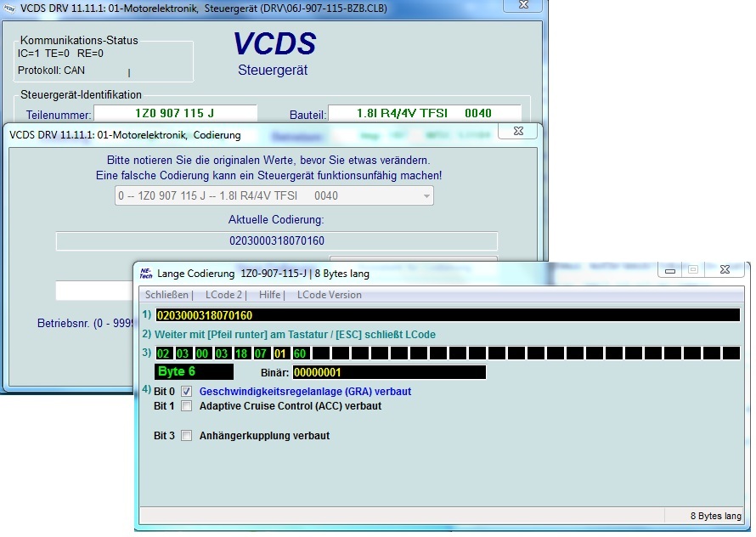Click the Teilenummer field 1Z0 907 115 J
The width and height of the screenshot is (756, 537).
[x=175, y=113]
